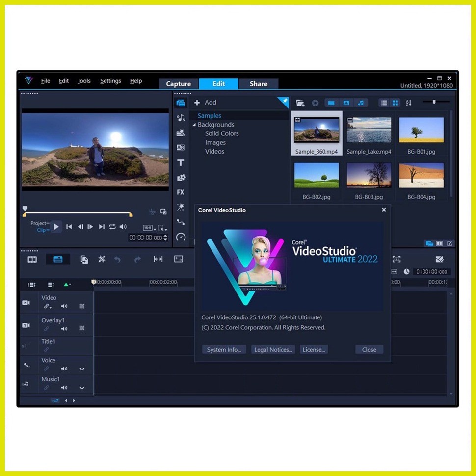Fit project in timeline window
Screen dimensions: 476x476
158,259
